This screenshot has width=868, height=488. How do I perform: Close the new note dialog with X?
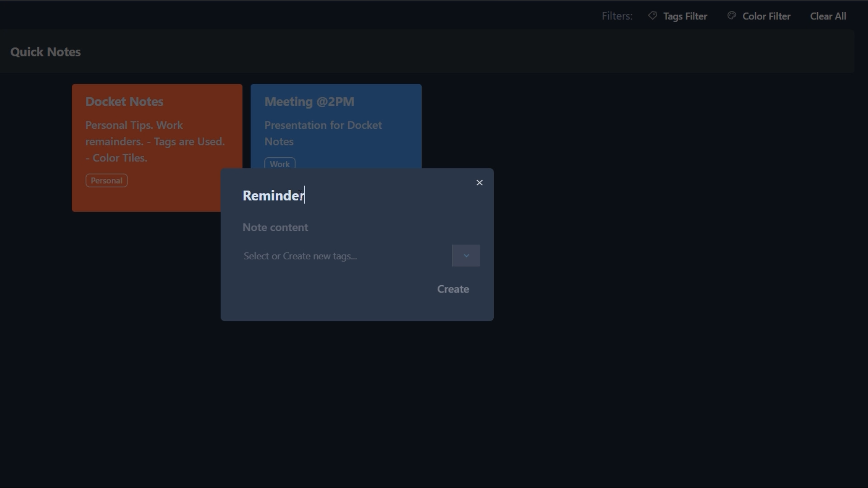tap(480, 183)
